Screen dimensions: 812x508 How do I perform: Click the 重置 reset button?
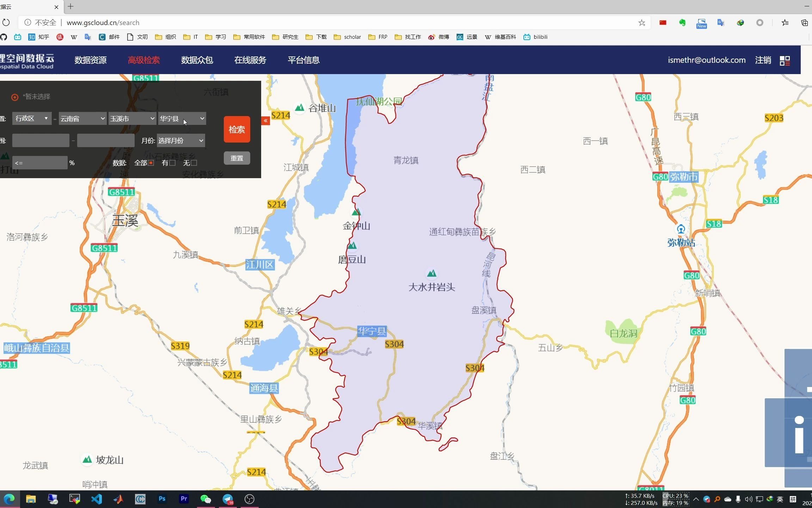click(x=237, y=158)
